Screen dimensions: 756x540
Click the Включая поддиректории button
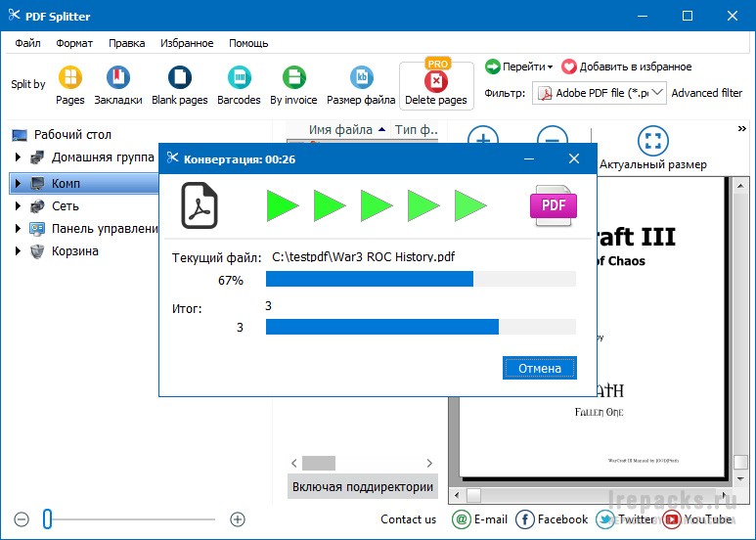(x=363, y=486)
